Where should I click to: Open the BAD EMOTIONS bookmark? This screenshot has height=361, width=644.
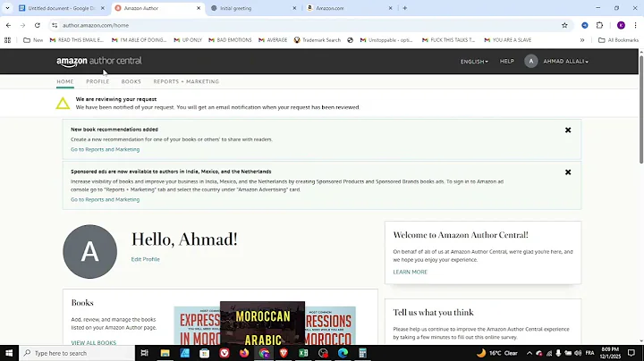[x=230, y=40]
